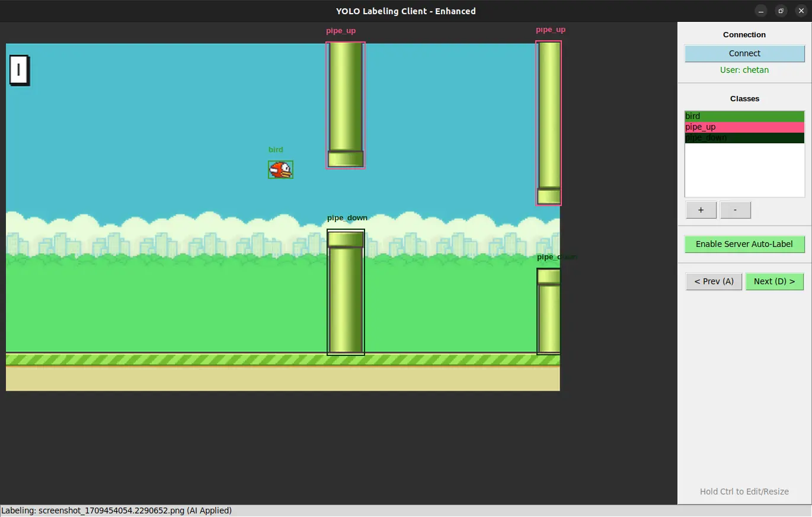Select the cut-off pipe_down box at image edge
Screen dimensions: 812x517
[548, 312]
